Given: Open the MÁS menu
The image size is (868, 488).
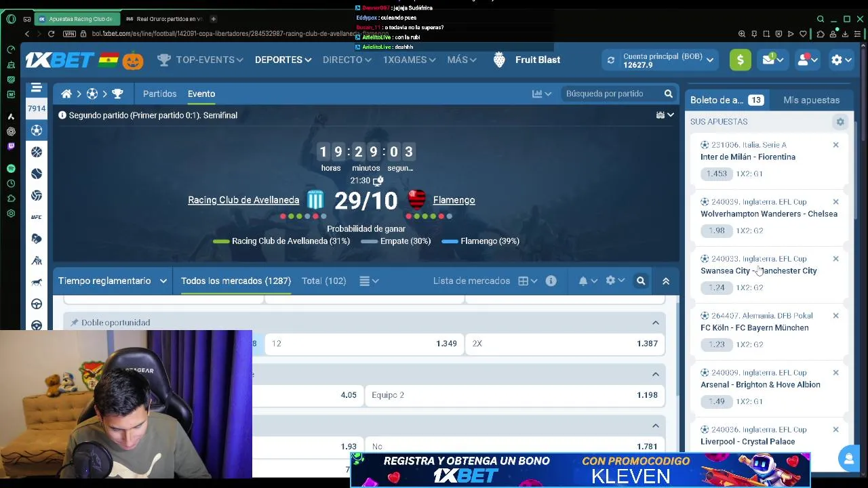Looking at the screenshot, I should pos(462,60).
